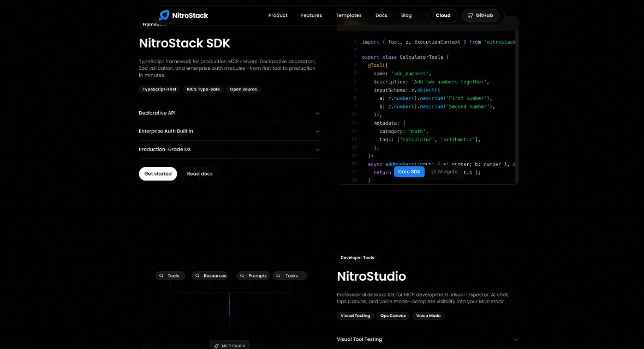Go to Docs in navbar
The height and width of the screenshot is (349, 644).
tap(381, 16)
